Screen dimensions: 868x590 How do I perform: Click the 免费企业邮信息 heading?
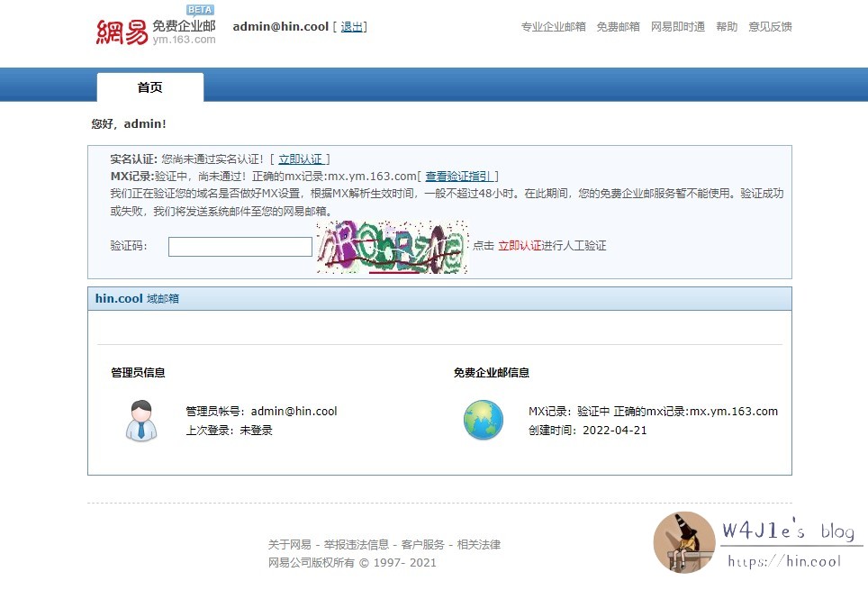(492, 372)
